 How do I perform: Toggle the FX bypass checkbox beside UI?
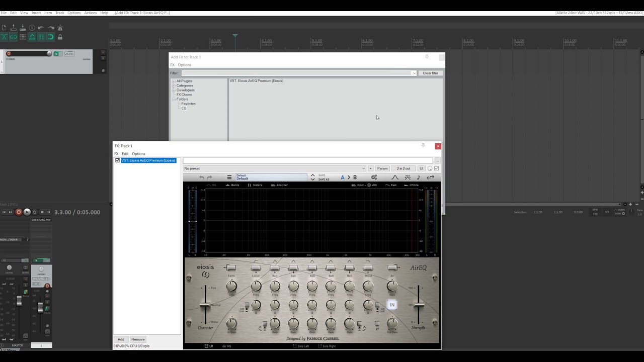click(436, 168)
